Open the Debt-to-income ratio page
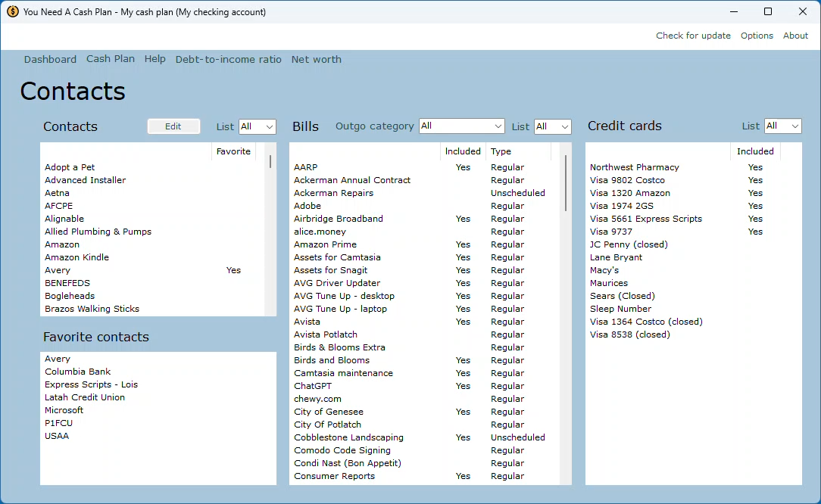Viewport: 821px width, 504px height. pyautogui.click(x=228, y=60)
